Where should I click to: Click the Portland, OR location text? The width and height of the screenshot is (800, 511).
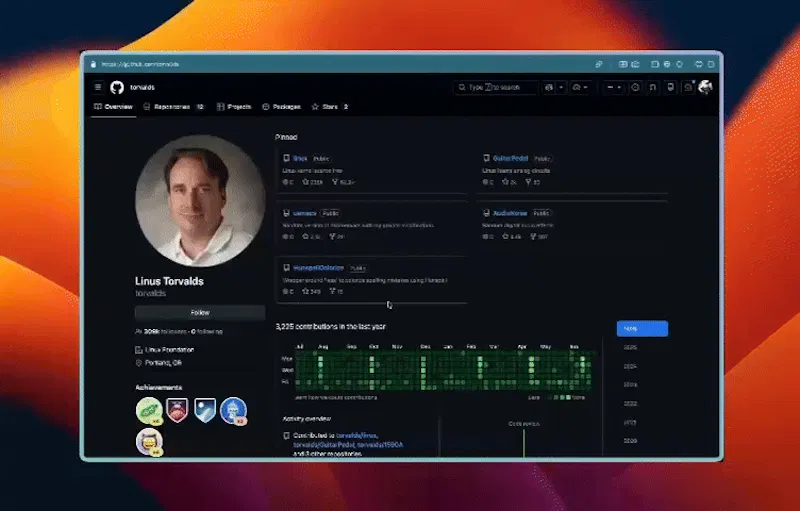point(163,363)
